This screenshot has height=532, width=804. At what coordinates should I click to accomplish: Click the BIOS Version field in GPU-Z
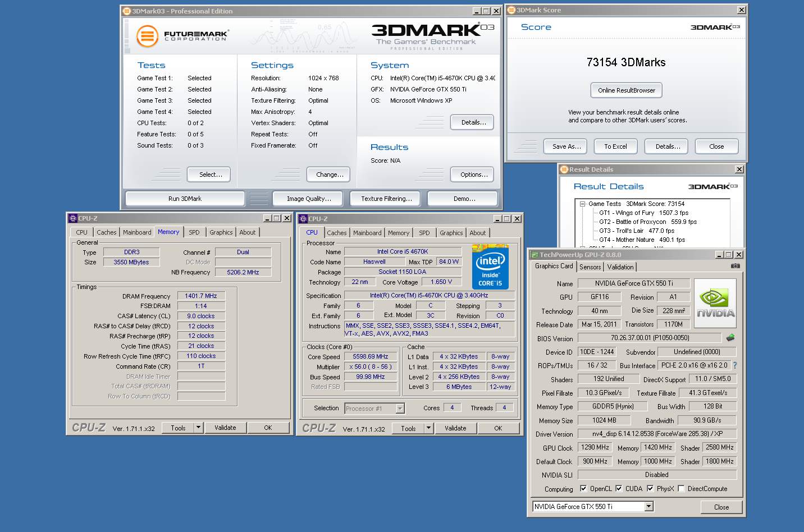(650, 338)
